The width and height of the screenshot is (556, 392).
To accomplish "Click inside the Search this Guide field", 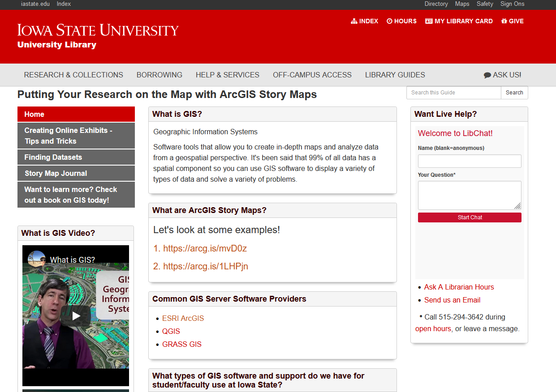I will click(x=453, y=93).
